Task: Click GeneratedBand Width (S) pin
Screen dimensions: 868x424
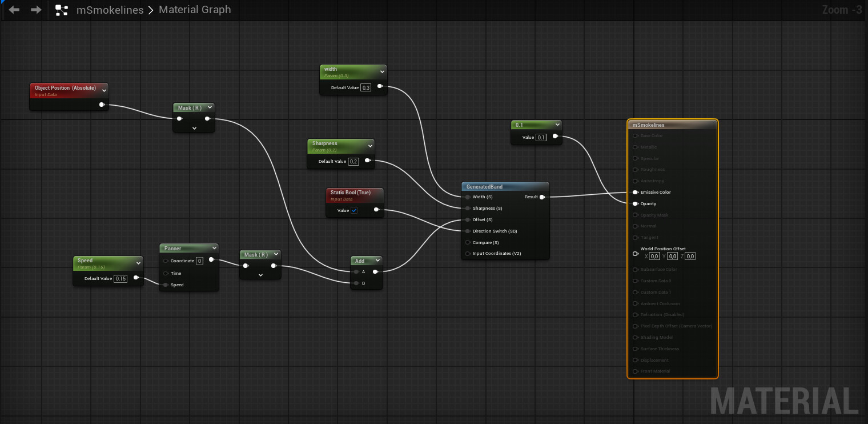Action: coord(468,197)
